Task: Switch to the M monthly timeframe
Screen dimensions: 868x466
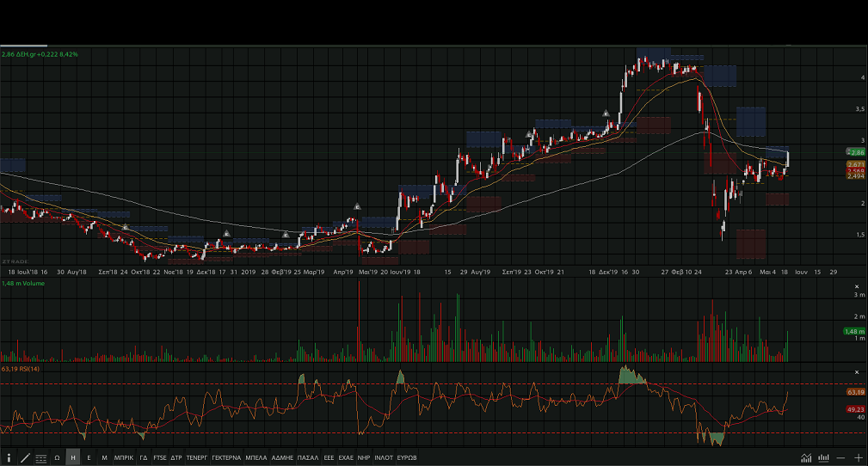Action: 104,457
